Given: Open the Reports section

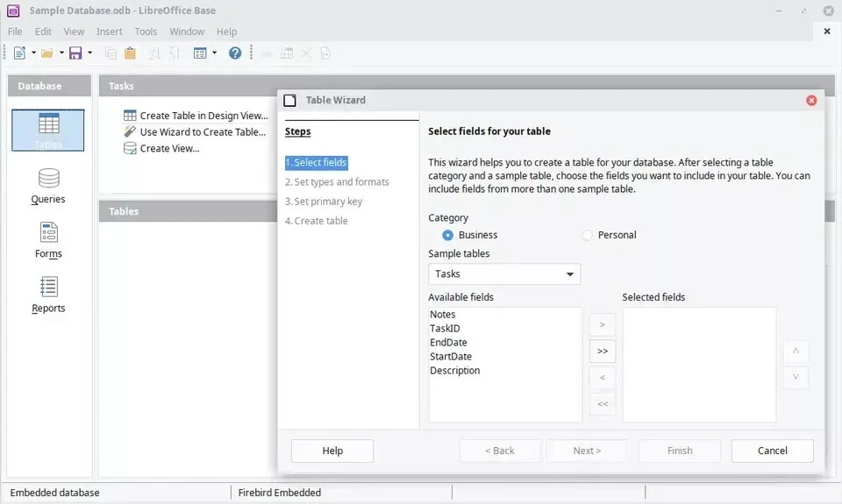Looking at the screenshot, I should pyautogui.click(x=48, y=295).
